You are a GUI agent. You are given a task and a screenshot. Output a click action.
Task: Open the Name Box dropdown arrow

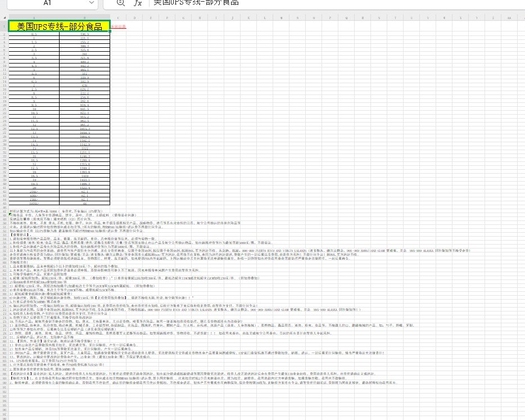[92, 3]
